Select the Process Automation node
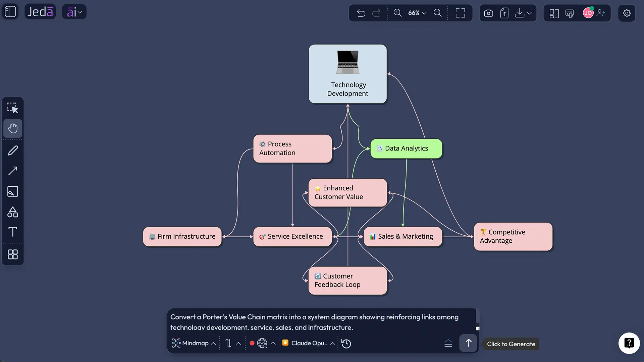This screenshot has width=644, height=362. 292,148
